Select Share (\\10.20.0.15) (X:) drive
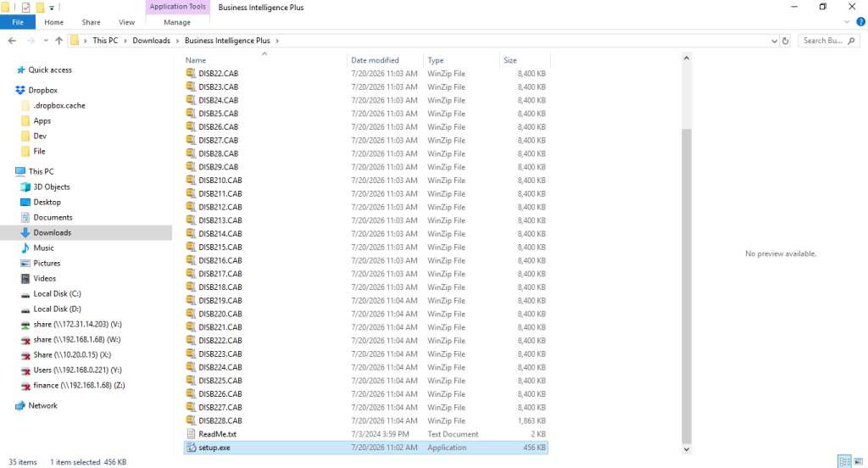This screenshot has height=468, width=868. click(x=72, y=355)
